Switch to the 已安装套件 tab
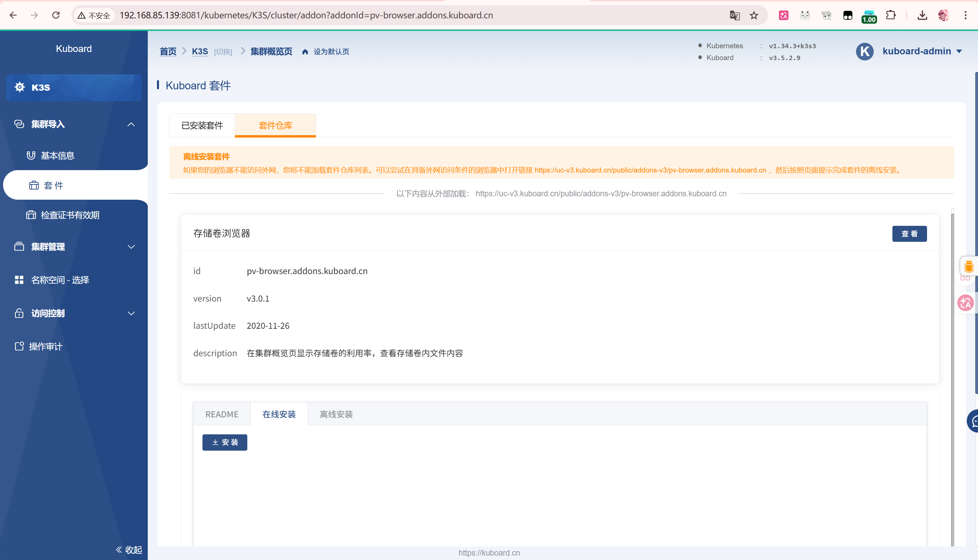This screenshot has height=560, width=978. click(x=202, y=125)
